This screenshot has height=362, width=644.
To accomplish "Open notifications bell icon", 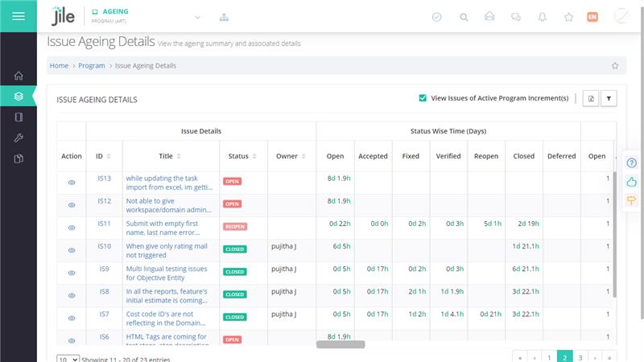I will click(542, 17).
